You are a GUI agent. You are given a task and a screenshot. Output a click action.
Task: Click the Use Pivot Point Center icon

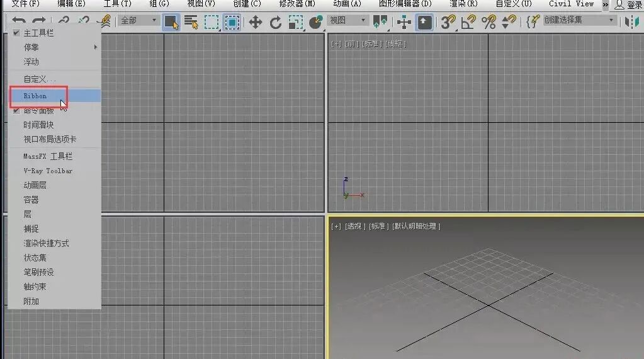coord(380,22)
